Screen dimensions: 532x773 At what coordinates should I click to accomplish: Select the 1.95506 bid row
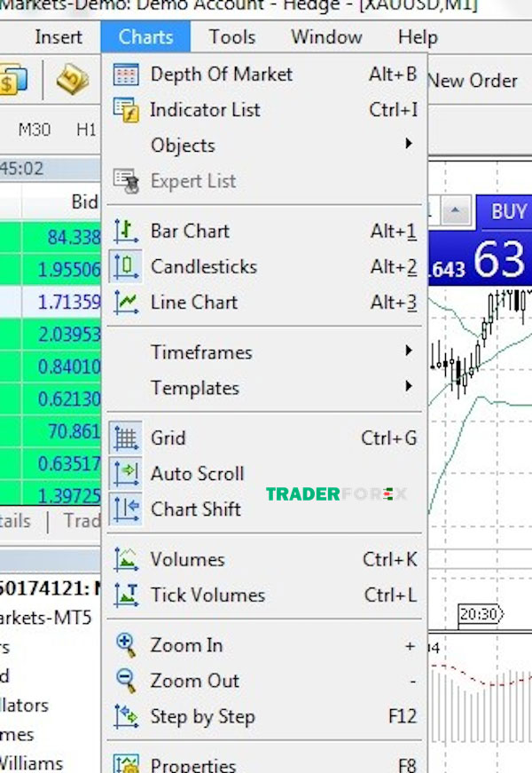tap(51, 270)
